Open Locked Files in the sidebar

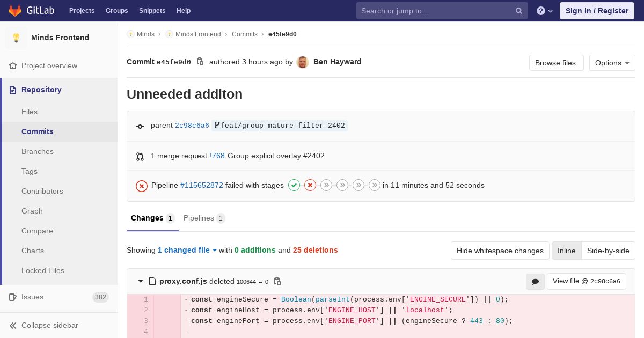[43, 270]
